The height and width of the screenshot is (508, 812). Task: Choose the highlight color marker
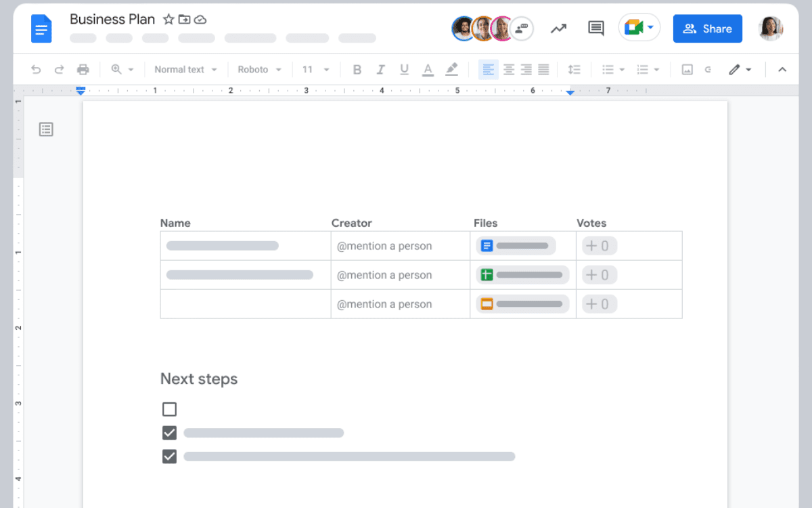pos(451,69)
